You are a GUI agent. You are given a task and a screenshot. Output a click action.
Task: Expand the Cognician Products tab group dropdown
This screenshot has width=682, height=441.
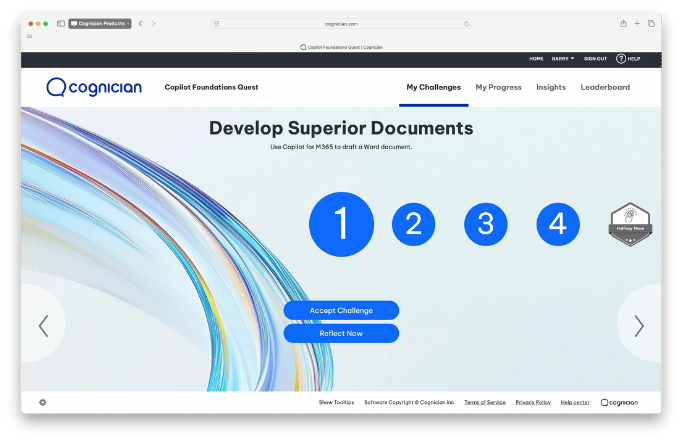[99, 23]
